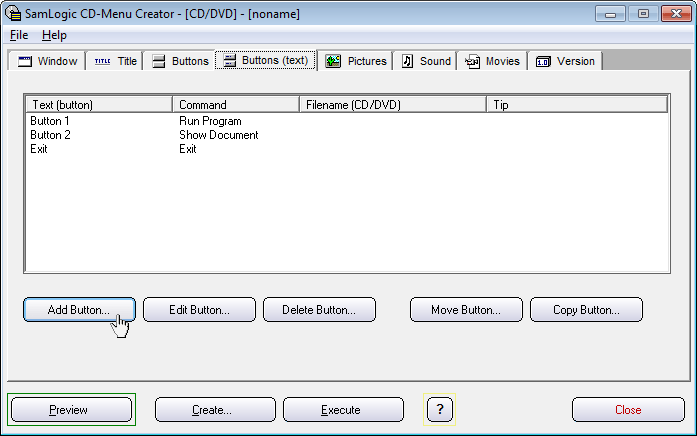
Task: Preview the CD menu
Action: (71, 410)
